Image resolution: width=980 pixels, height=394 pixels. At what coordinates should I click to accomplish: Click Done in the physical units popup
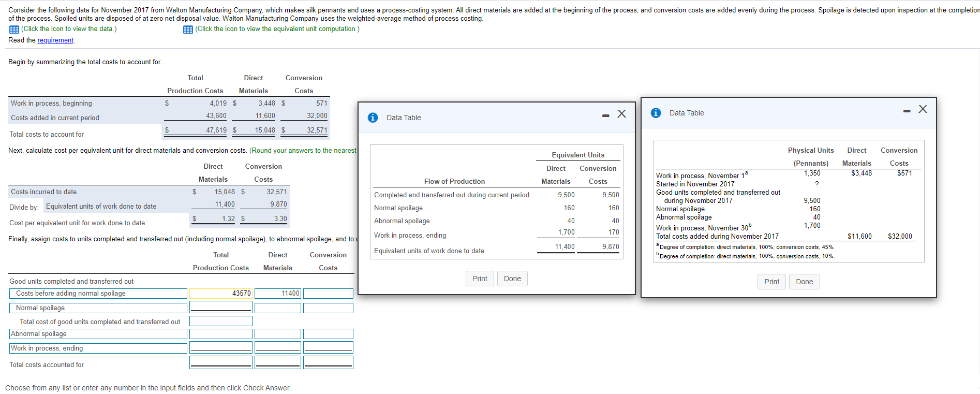(804, 282)
